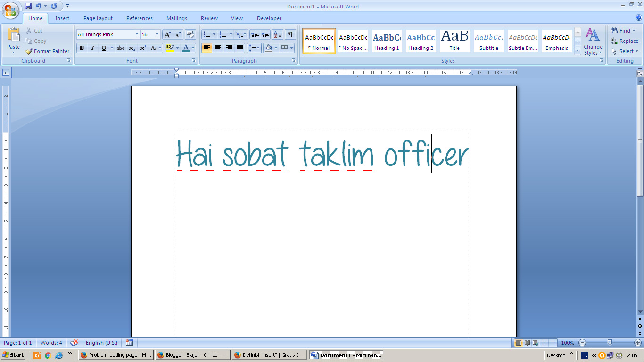644x362 pixels.
Task: Apply the Title style
Action: tap(454, 41)
